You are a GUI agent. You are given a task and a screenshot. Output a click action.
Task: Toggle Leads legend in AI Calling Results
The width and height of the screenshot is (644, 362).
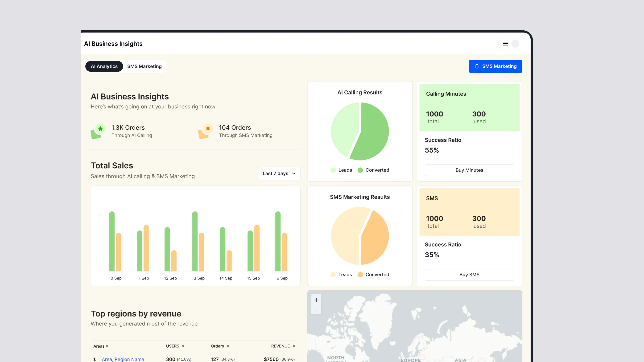click(341, 170)
